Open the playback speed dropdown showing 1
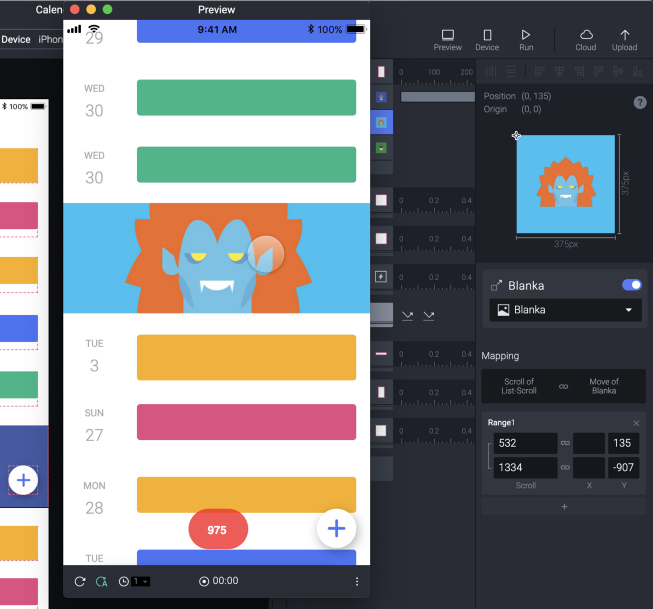The image size is (653, 609). (140, 582)
